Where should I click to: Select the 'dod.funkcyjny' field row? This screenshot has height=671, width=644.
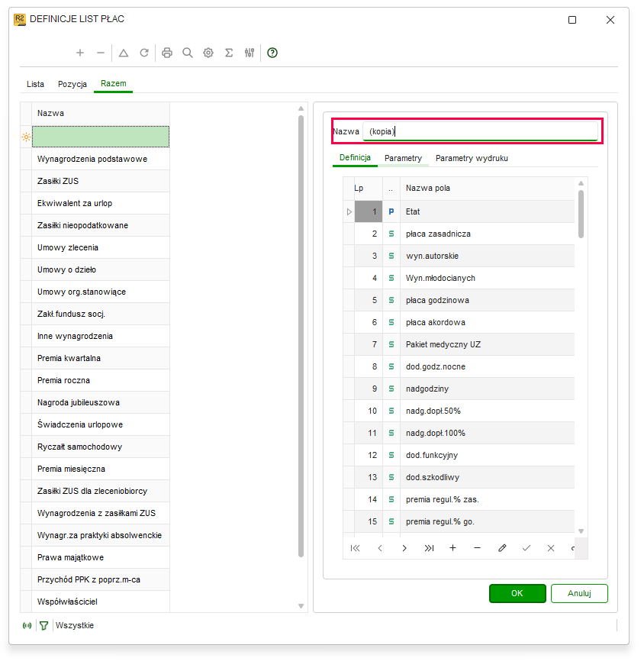(459, 456)
